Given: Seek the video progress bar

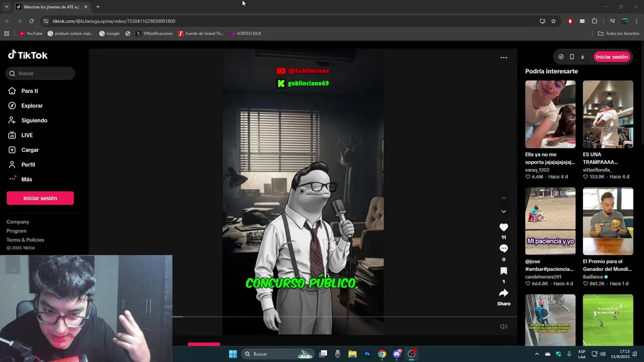Looking at the screenshot, I should click(x=345, y=317).
